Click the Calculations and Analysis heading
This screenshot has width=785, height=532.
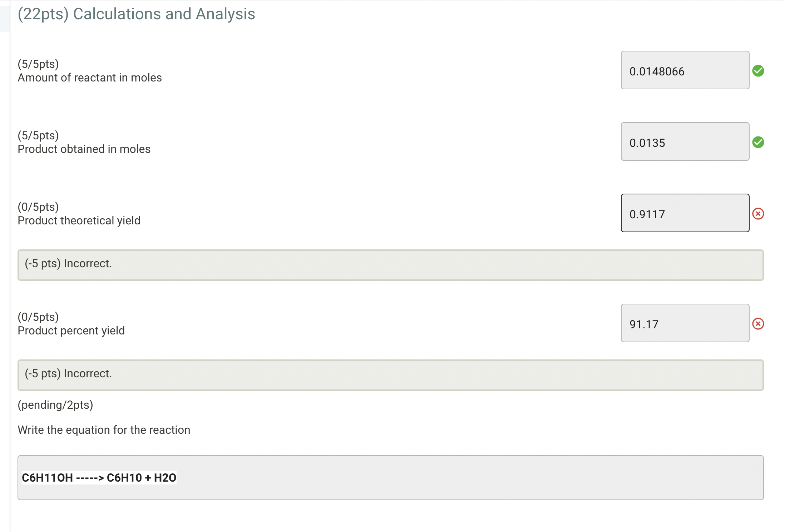136,14
